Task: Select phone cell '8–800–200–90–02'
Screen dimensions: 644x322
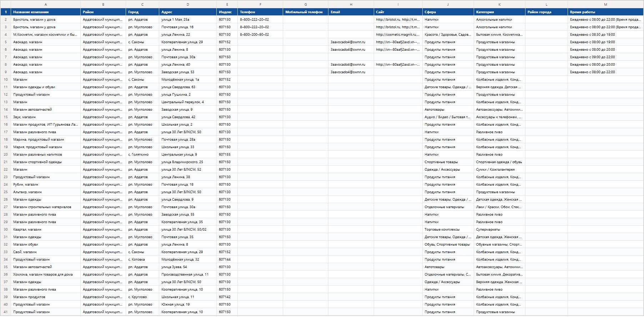Action: click(260, 35)
